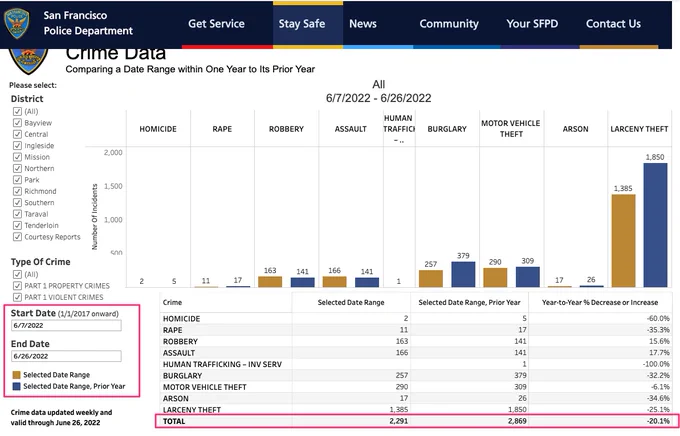Click the Crime table column header

click(x=172, y=302)
